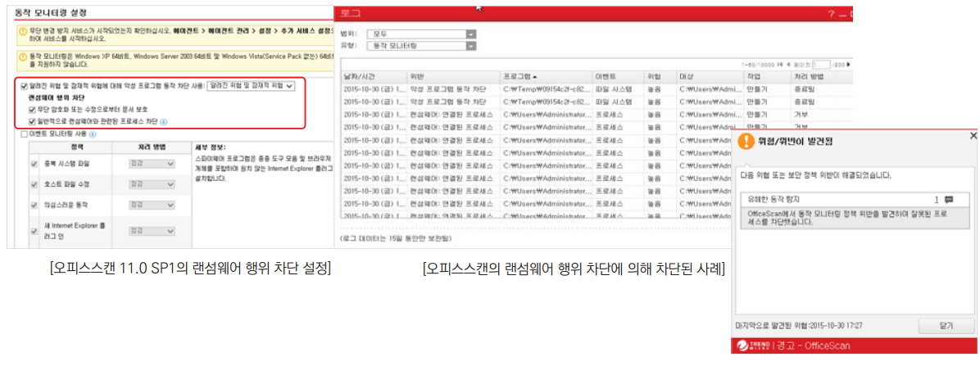Sort the log by 프로그램 column
The width and height of the screenshot is (980, 366).
(547, 77)
